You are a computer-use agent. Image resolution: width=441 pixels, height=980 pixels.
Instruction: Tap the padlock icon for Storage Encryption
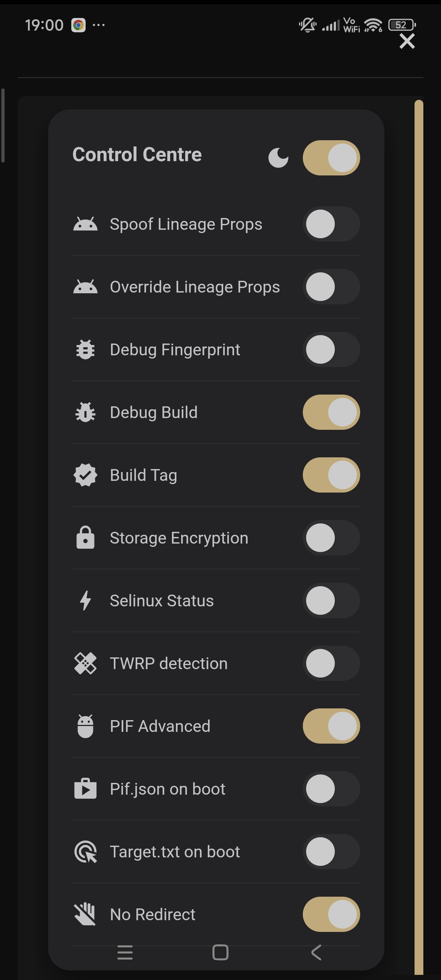click(85, 538)
